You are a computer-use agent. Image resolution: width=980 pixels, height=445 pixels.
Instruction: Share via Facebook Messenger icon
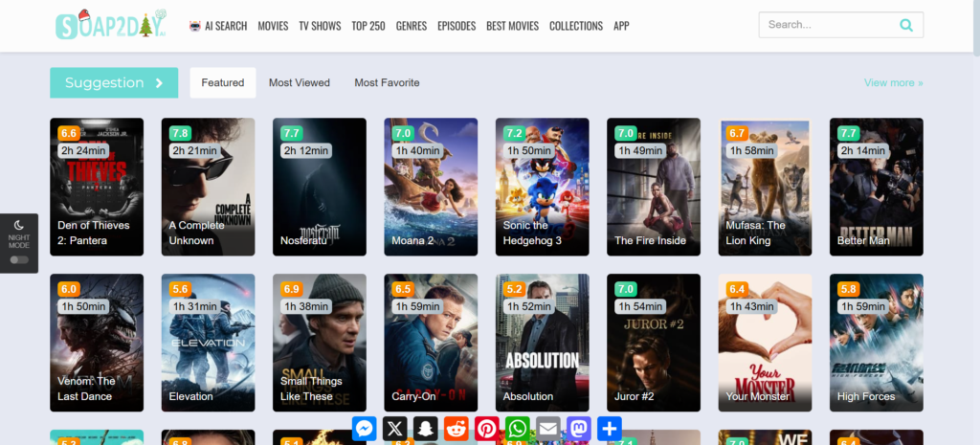365,429
